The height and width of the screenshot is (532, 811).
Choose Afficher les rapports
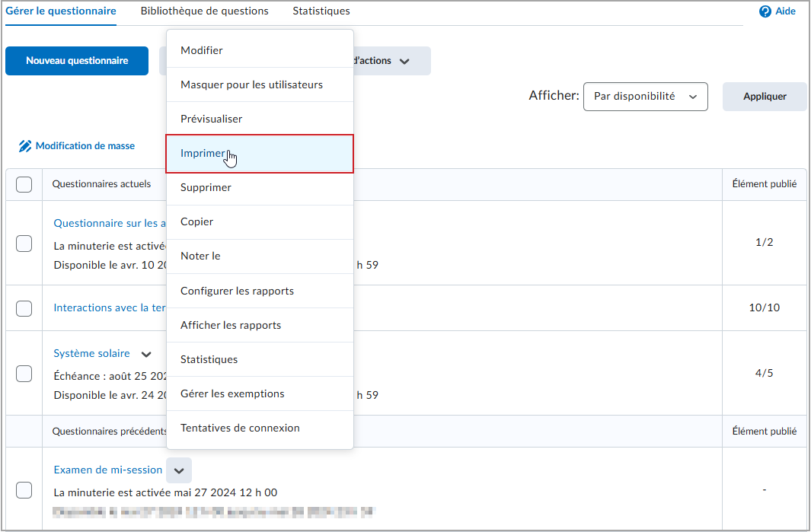click(x=260, y=325)
